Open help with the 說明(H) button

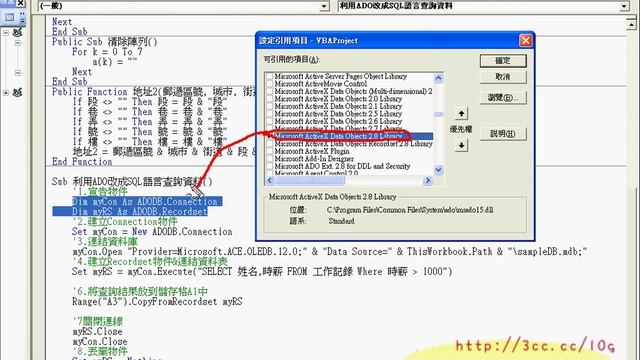coord(503,133)
